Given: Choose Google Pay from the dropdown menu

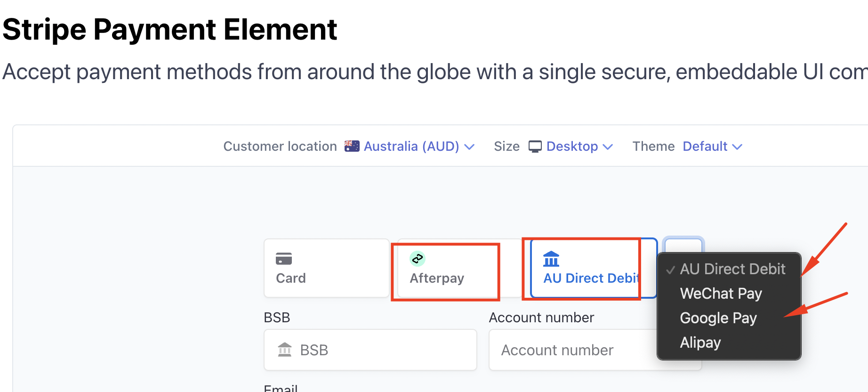Looking at the screenshot, I should [x=718, y=318].
